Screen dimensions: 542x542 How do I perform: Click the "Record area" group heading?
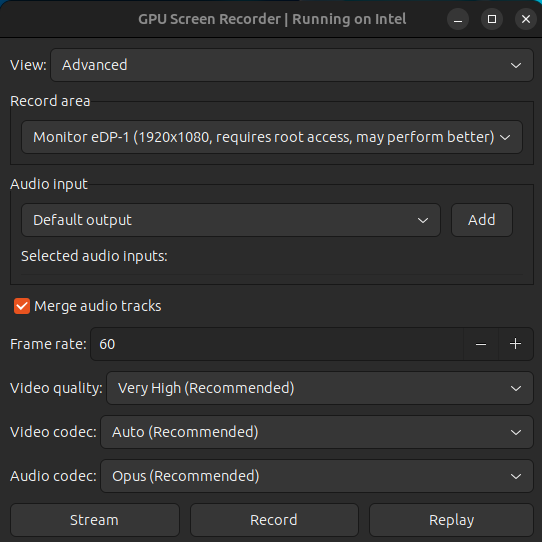point(50,101)
